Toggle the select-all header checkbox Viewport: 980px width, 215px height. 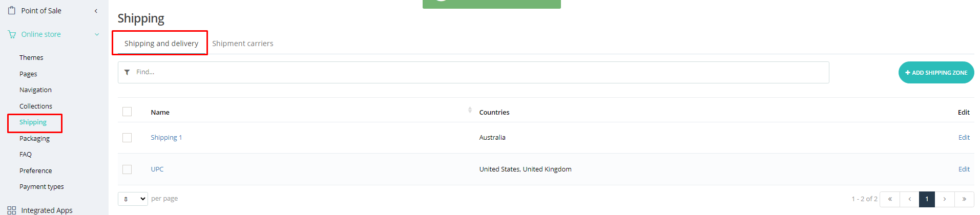(127, 112)
